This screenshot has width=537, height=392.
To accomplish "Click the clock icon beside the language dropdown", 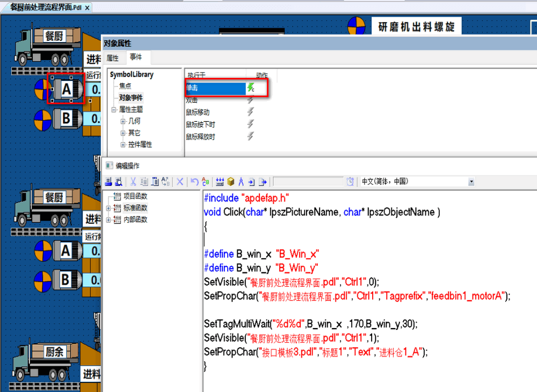I will (350, 182).
